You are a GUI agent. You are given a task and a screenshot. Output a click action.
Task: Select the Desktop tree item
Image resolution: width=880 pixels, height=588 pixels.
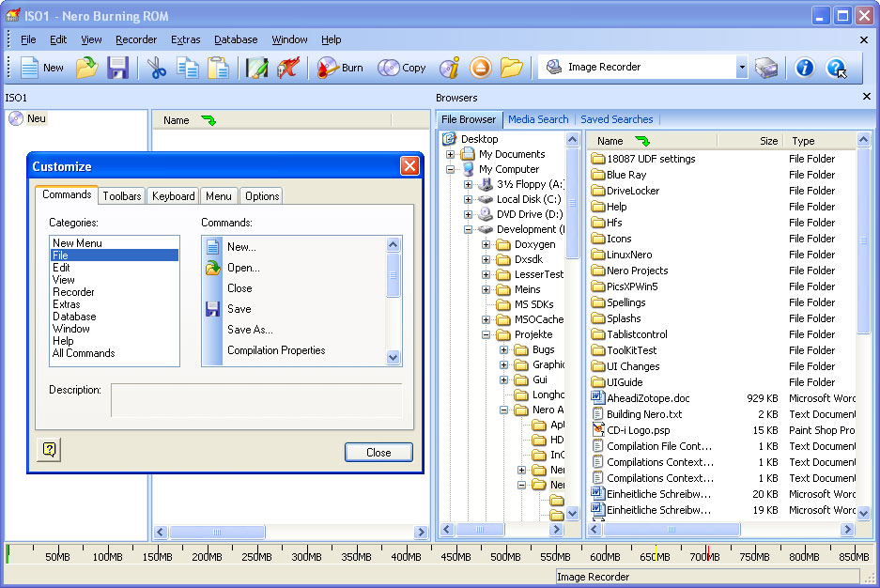(x=479, y=139)
